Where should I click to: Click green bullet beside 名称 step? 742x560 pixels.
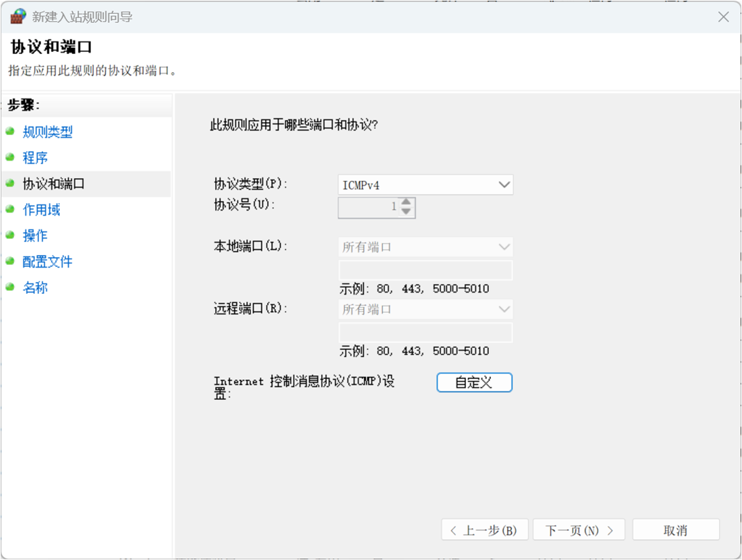pyautogui.click(x=10, y=287)
